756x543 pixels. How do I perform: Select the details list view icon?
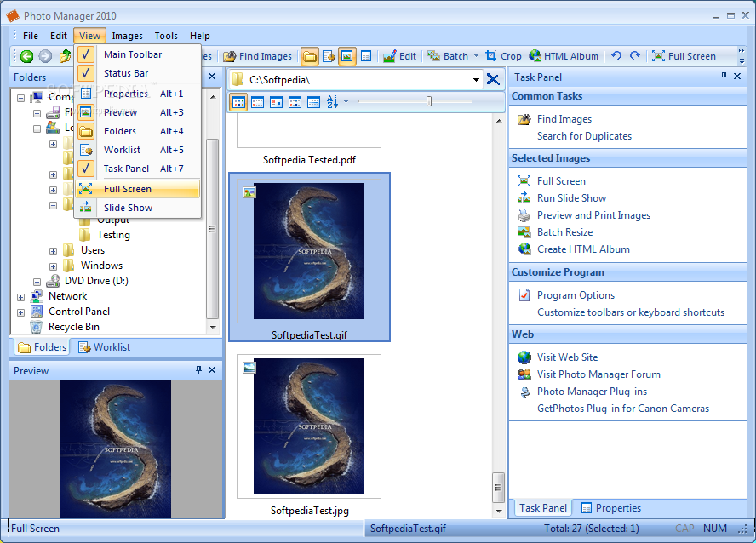[313, 102]
